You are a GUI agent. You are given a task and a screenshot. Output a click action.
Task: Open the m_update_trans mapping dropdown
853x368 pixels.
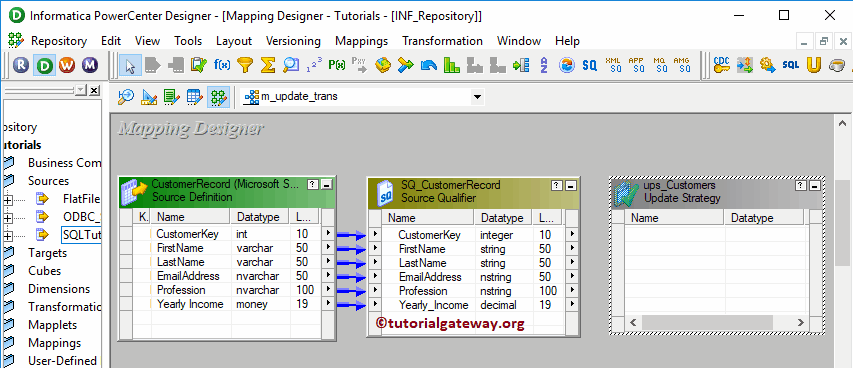477,97
